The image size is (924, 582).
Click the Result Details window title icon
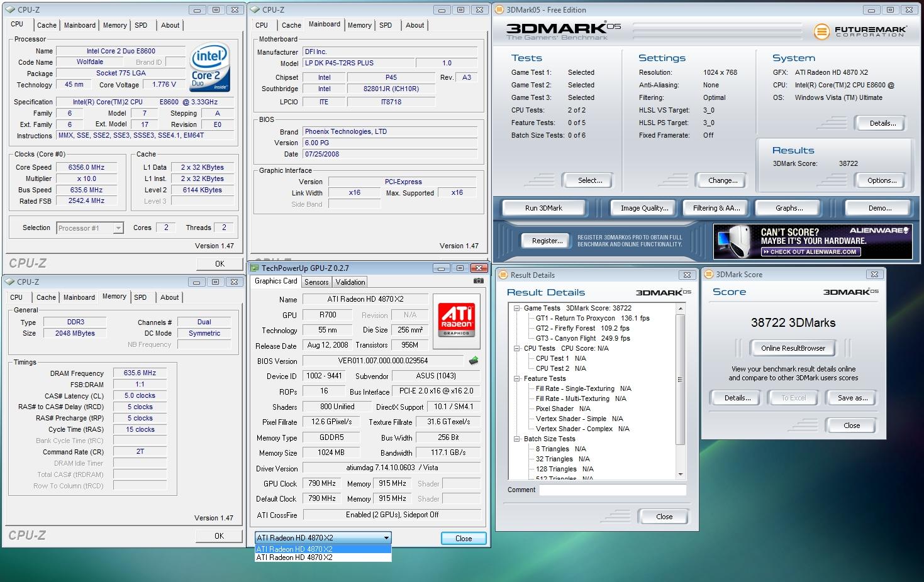coord(503,275)
